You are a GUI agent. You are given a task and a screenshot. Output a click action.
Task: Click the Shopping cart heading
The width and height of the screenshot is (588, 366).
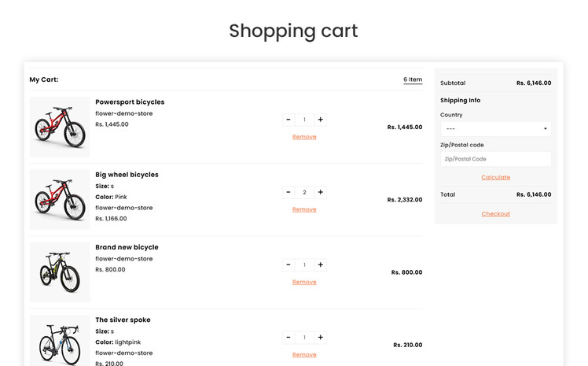[294, 31]
